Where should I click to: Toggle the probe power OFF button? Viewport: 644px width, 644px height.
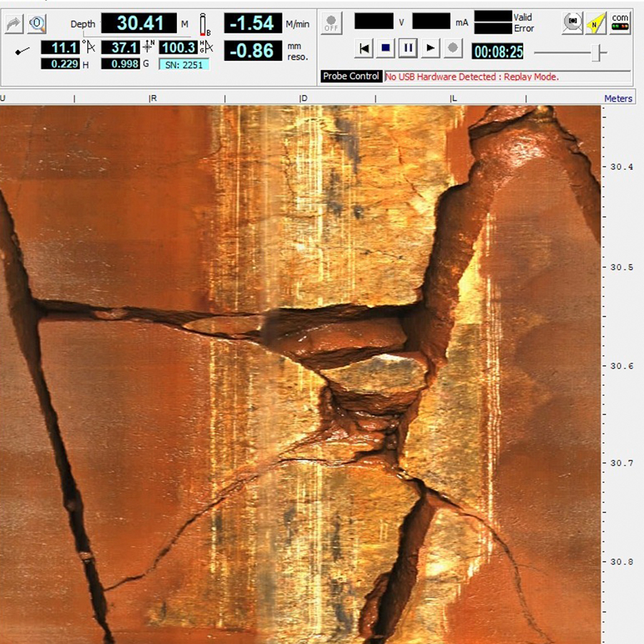[331, 21]
